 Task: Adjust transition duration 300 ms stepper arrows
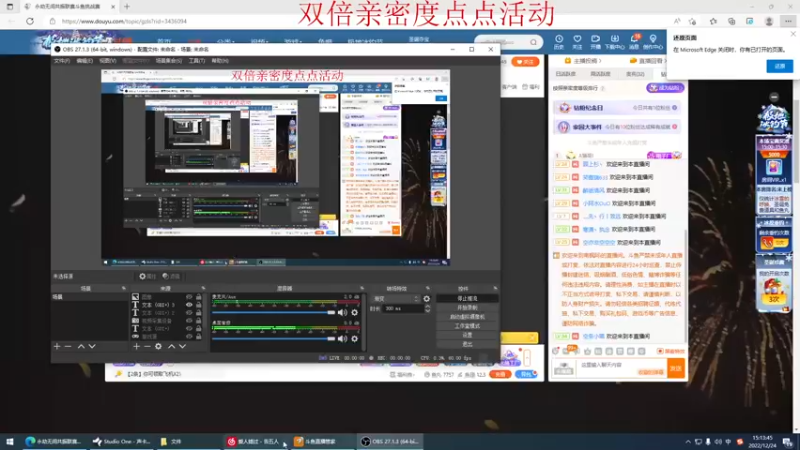[x=428, y=309]
